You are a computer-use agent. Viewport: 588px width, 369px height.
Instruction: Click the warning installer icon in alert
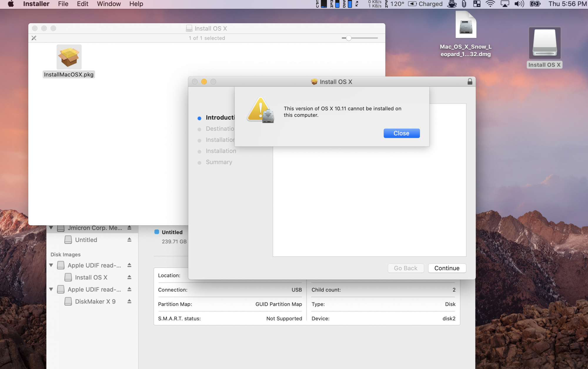(x=261, y=110)
